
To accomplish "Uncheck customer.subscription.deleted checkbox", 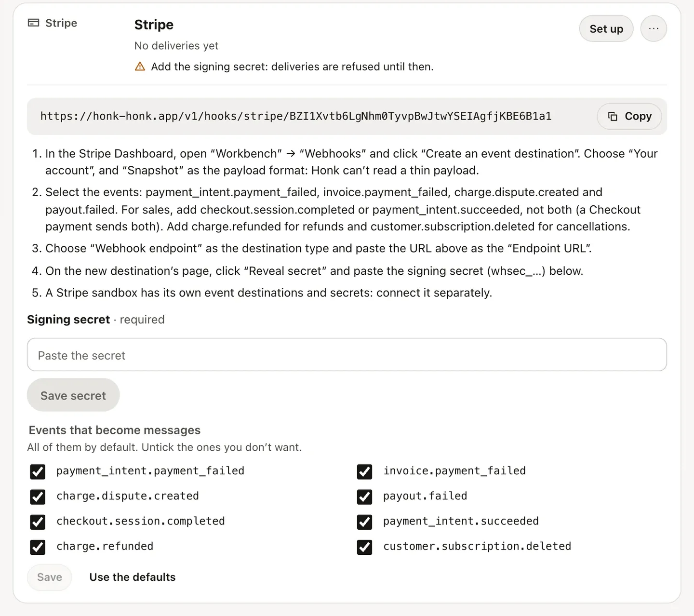I will pos(364,547).
